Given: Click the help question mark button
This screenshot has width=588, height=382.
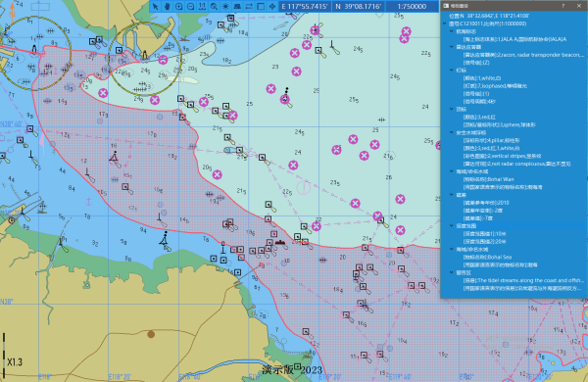Looking at the screenshot, I should 563,6.
